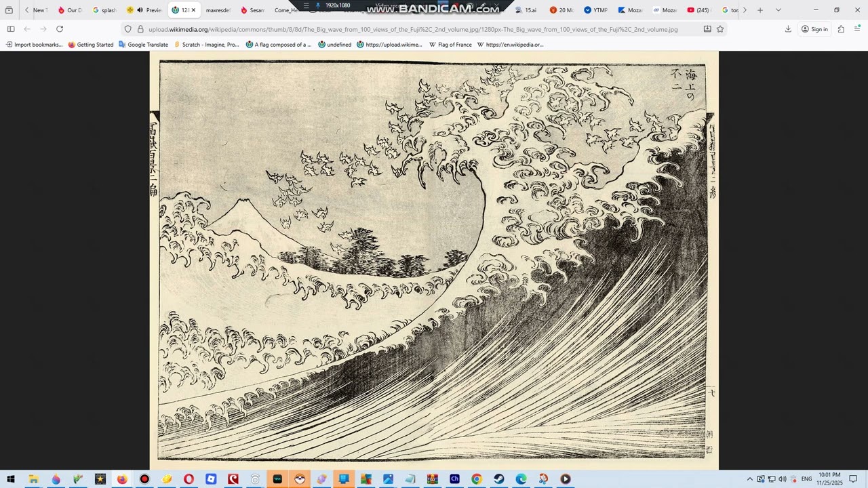
Task: Open the extensions menu
Action: click(x=841, y=29)
